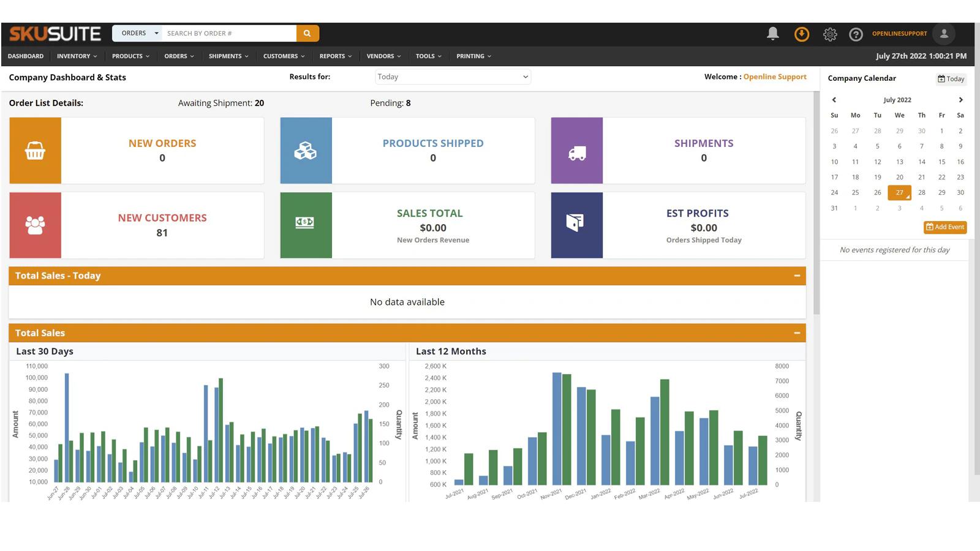Click the dashboard vertical scrollbar
This screenshot has height=551, width=980.
816,204
